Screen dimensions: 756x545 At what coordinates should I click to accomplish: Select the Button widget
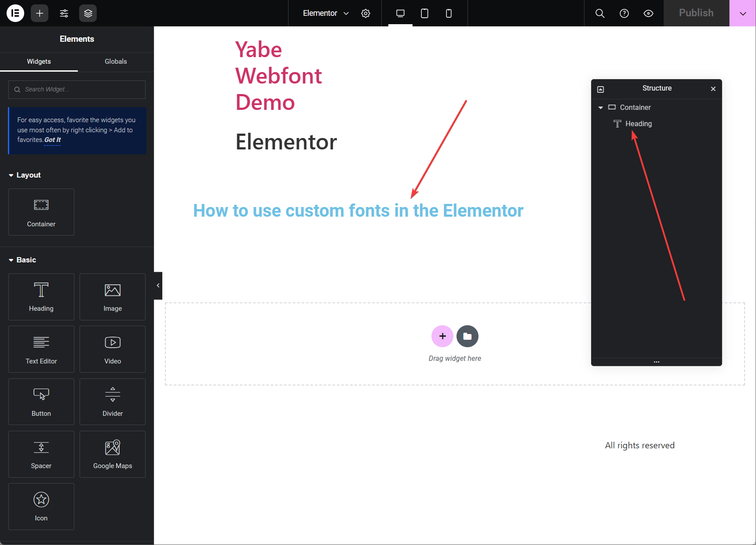(41, 402)
